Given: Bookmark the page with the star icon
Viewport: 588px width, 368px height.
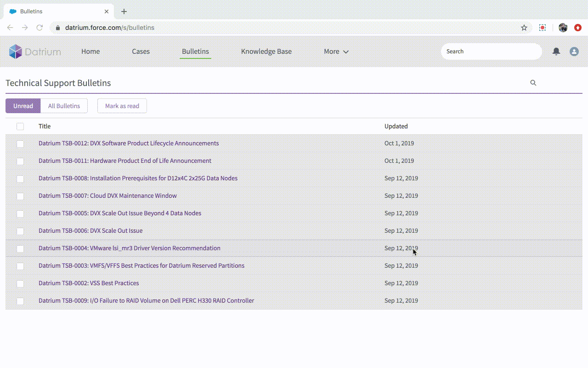Looking at the screenshot, I should point(524,28).
